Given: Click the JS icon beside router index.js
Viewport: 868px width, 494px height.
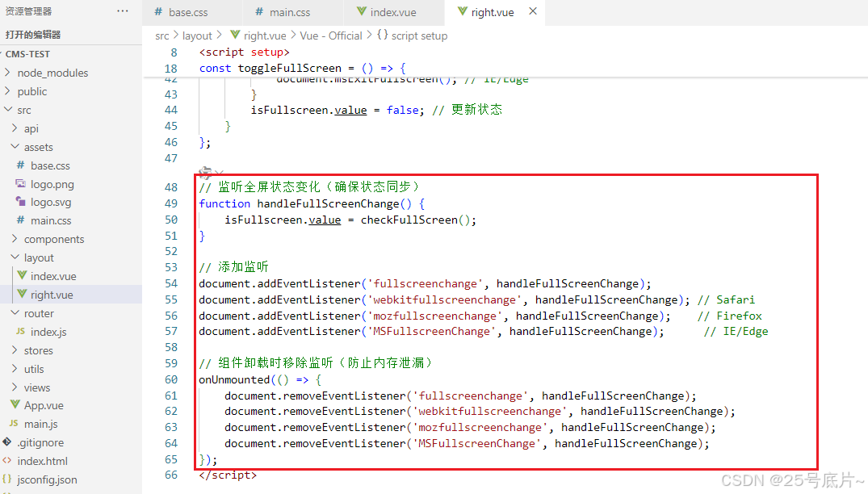Looking at the screenshot, I should [x=20, y=331].
